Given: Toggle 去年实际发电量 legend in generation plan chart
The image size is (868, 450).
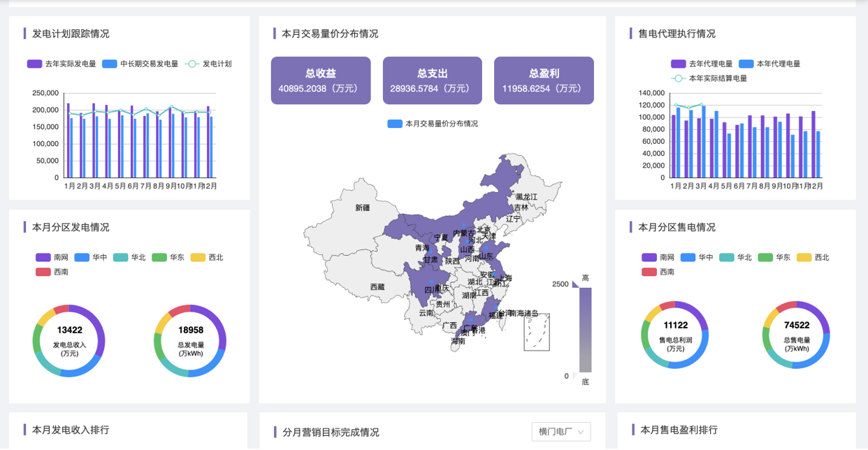Looking at the screenshot, I should click(35, 64).
